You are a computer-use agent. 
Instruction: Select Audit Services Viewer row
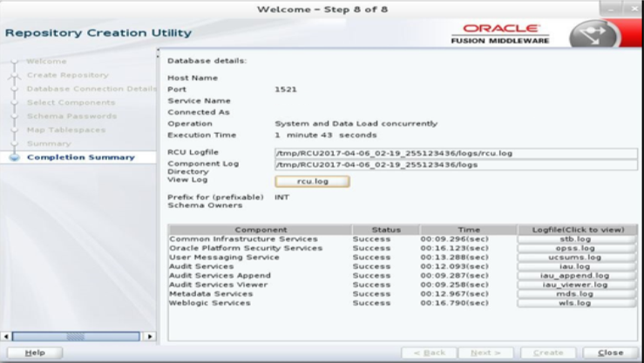tap(218, 285)
